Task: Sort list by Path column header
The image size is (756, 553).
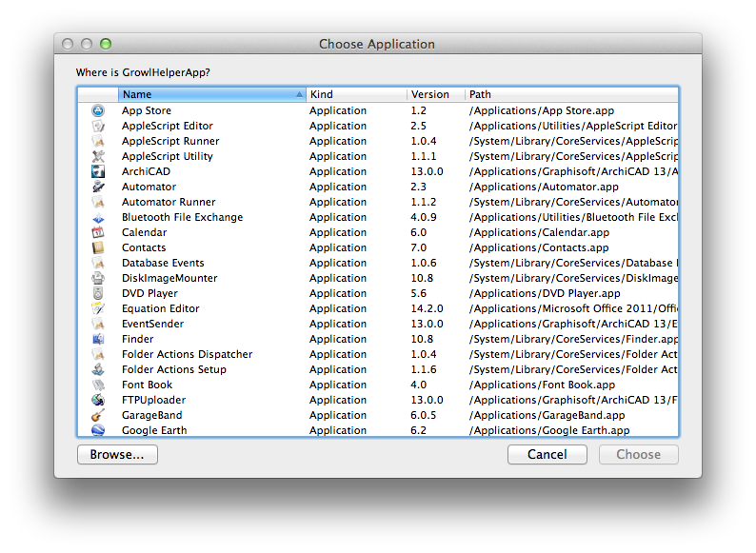Action: pyautogui.click(x=571, y=94)
